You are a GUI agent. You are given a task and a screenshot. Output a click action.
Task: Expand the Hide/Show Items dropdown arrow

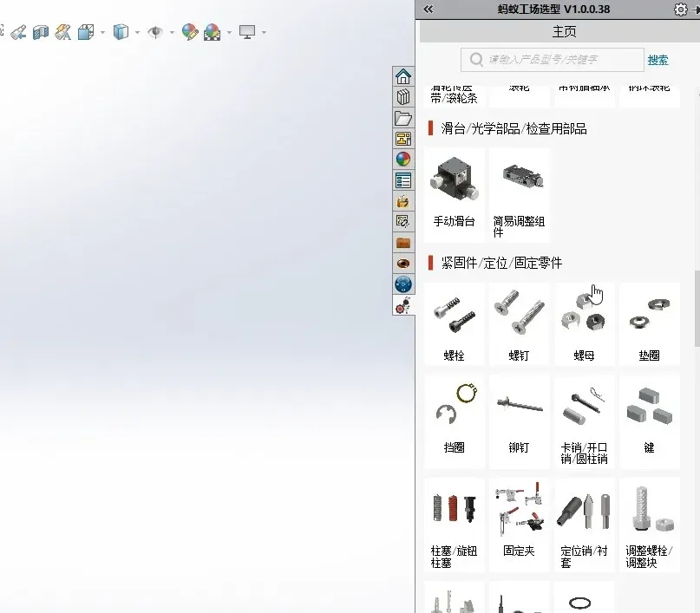coord(172,32)
